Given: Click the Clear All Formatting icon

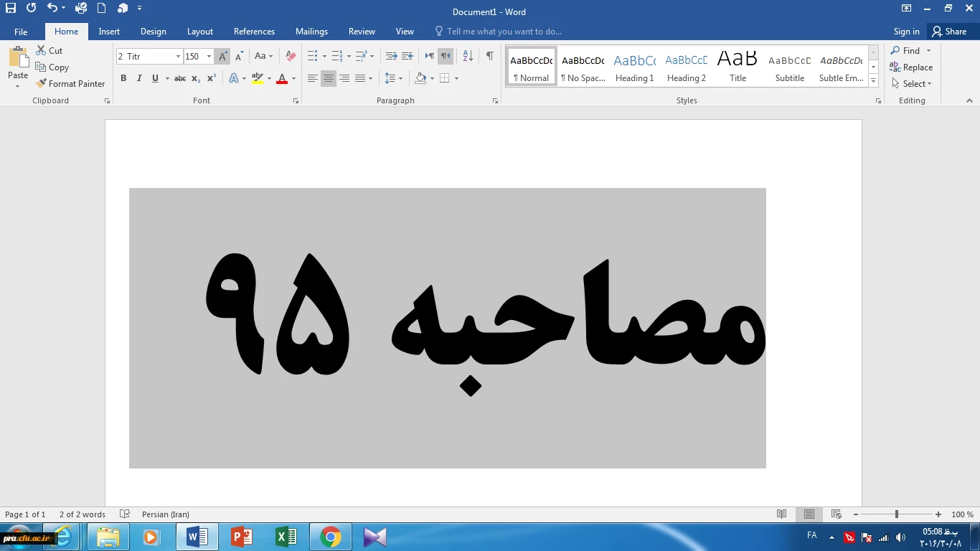Looking at the screenshot, I should click(x=291, y=56).
